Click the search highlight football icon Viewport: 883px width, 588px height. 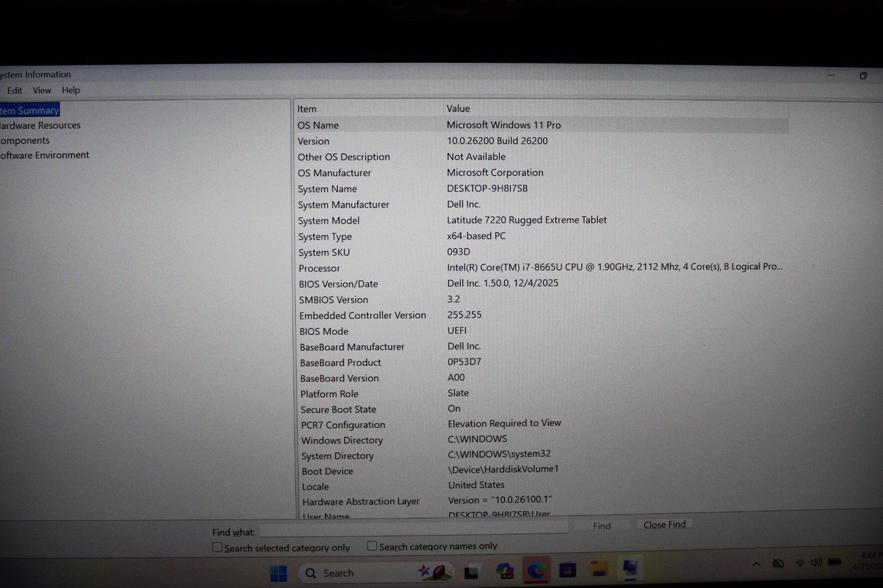click(434, 572)
